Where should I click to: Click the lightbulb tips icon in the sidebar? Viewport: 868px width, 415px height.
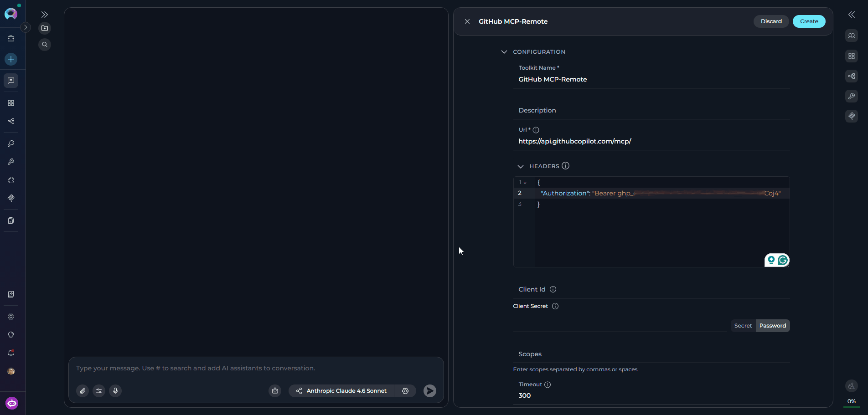click(x=11, y=335)
